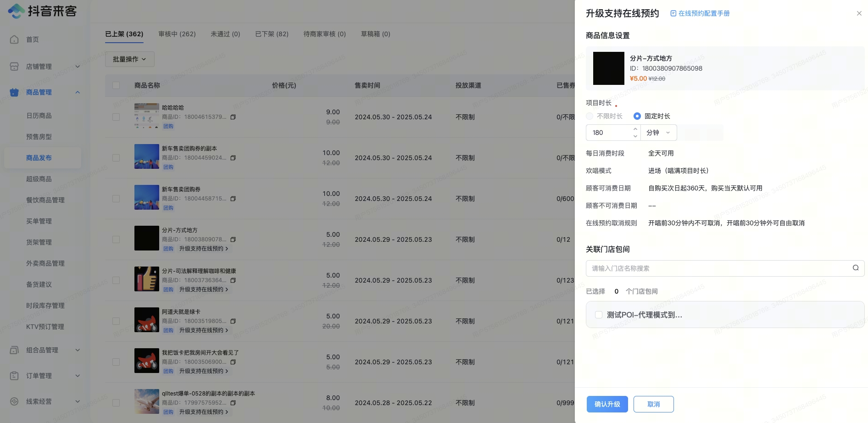Click the 线索经营 sidebar icon
868x423 pixels.
click(14, 401)
